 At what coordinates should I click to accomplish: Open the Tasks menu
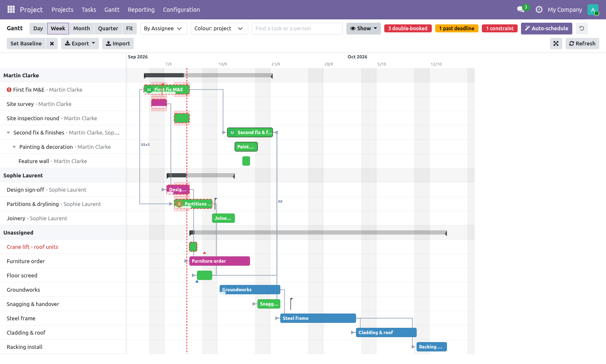tap(89, 10)
